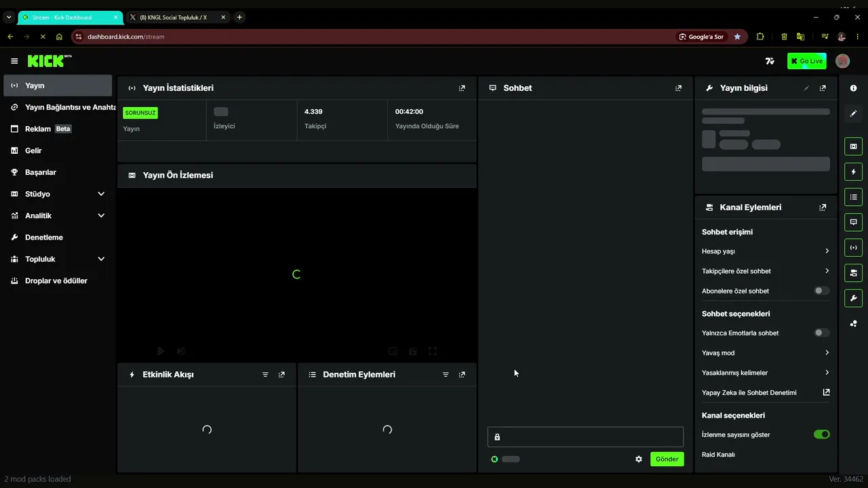Open browser media control icon
This screenshot has height=488, width=868.
[x=825, y=37]
